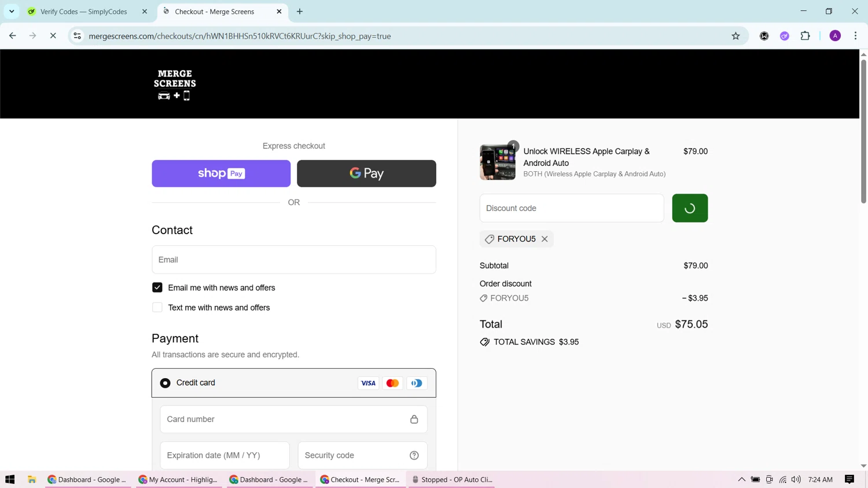Focus the Expiration date field
The width and height of the screenshot is (868, 488).
pyautogui.click(x=225, y=456)
